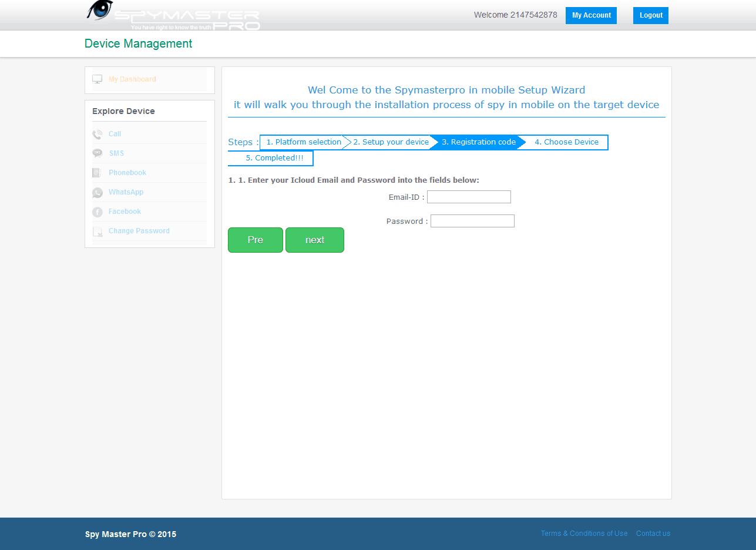Click the Change Password icon in sidebar
Viewport: 756px width, 550px height.
[x=98, y=232]
